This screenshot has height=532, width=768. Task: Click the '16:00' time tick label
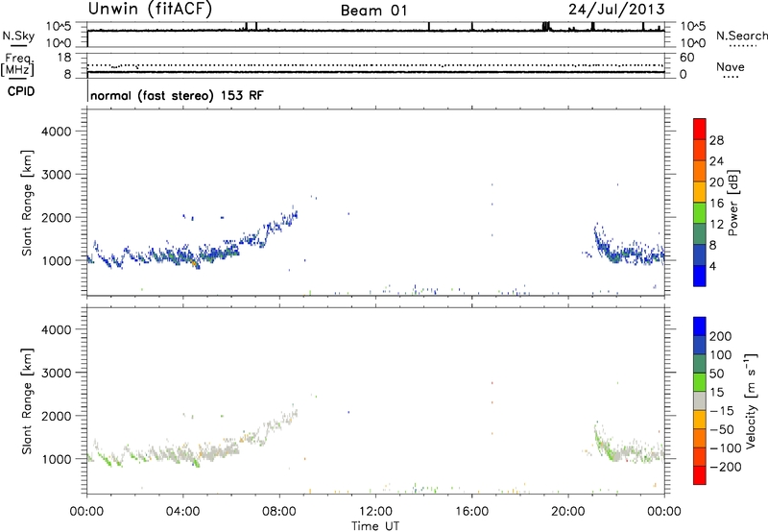pos(471,512)
